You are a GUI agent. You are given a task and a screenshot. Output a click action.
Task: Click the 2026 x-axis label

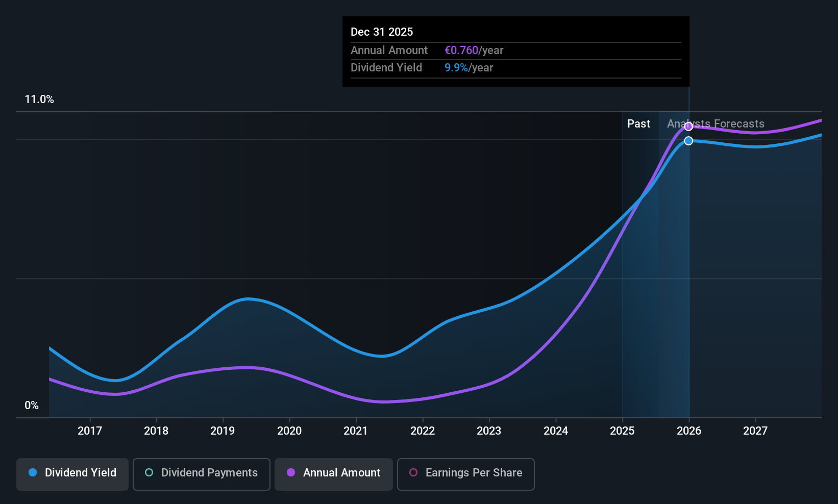tap(689, 431)
